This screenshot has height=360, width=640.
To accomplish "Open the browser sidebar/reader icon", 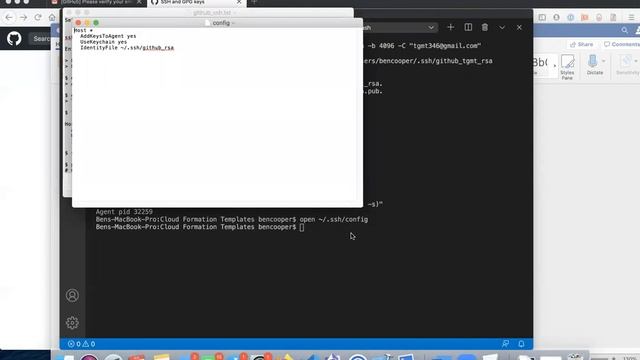I will 542,18.
